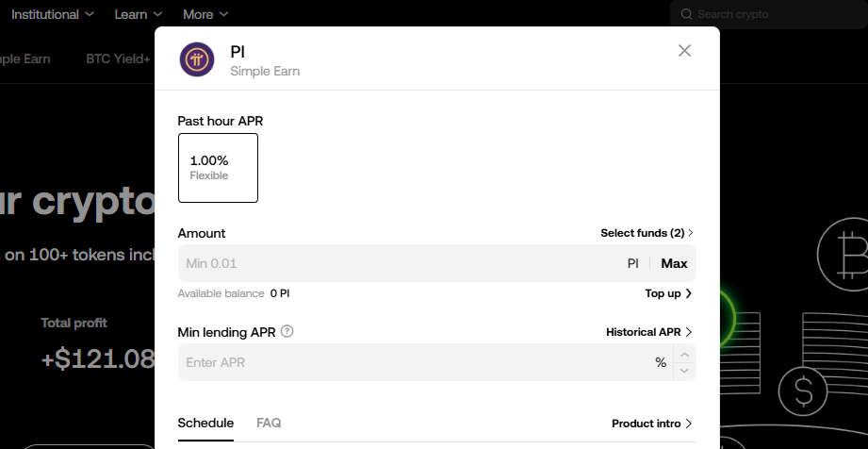Click the PI coin logo icon
868x449 pixels.
tap(197, 59)
